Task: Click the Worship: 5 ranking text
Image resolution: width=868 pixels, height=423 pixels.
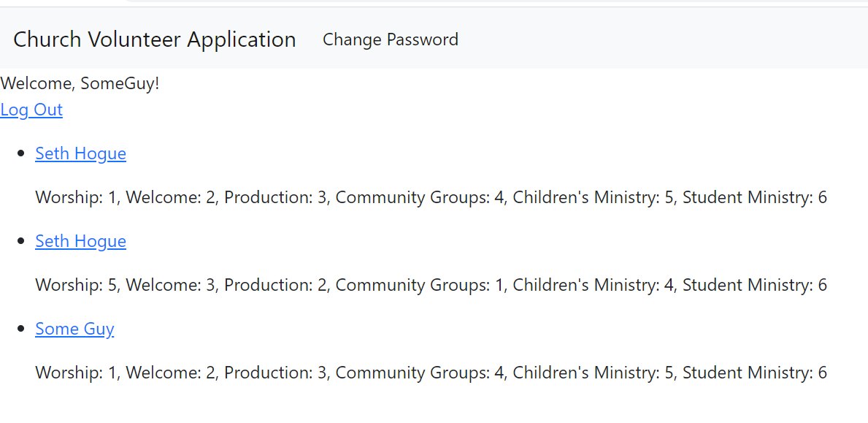Action: point(78,285)
